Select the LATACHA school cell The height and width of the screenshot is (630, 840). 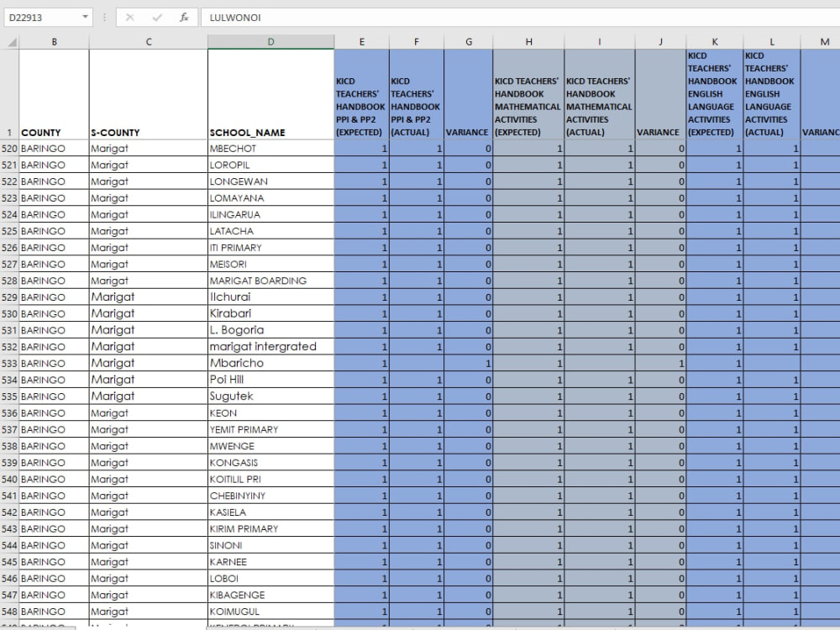tap(271, 231)
